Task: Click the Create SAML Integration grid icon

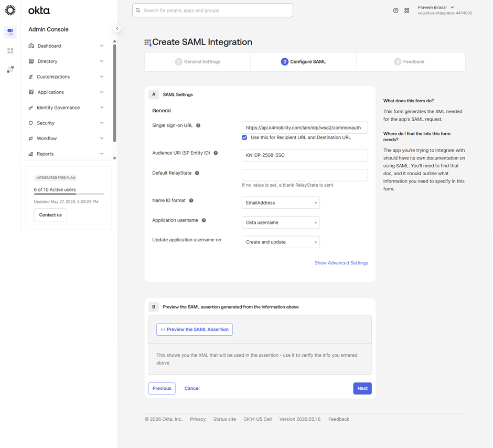Action: coord(148,43)
